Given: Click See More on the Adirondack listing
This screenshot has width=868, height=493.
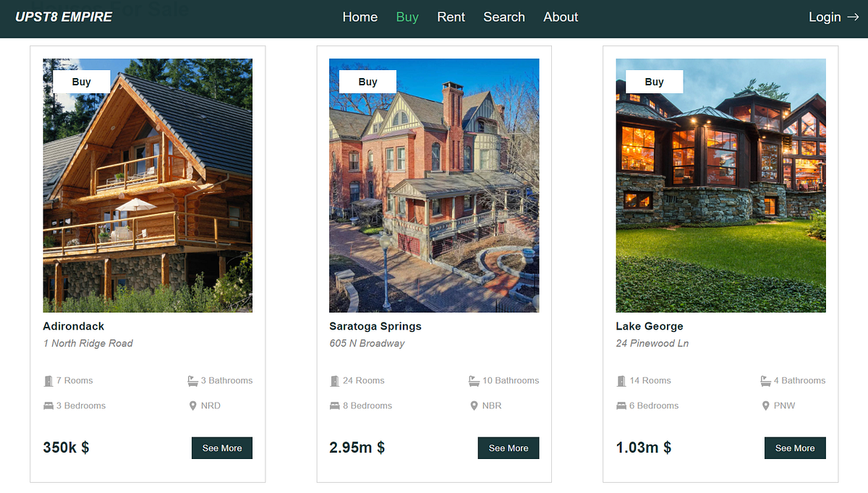Looking at the screenshot, I should (221, 447).
